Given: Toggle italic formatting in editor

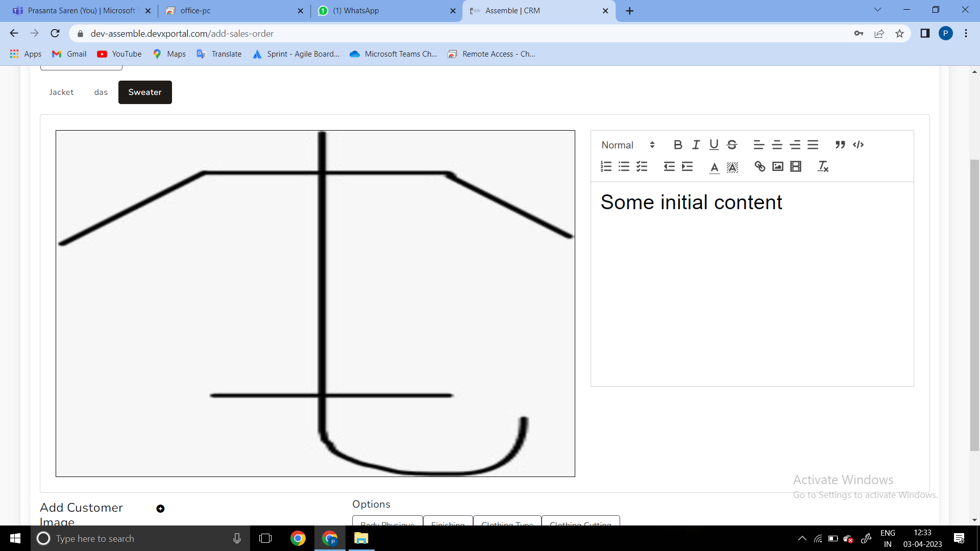Looking at the screenshot, I should [x=696, y=145].
